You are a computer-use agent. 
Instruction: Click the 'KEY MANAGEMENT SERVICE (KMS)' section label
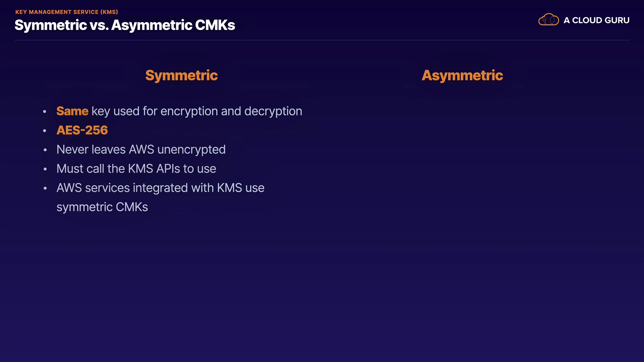click(x=66, y=12)
